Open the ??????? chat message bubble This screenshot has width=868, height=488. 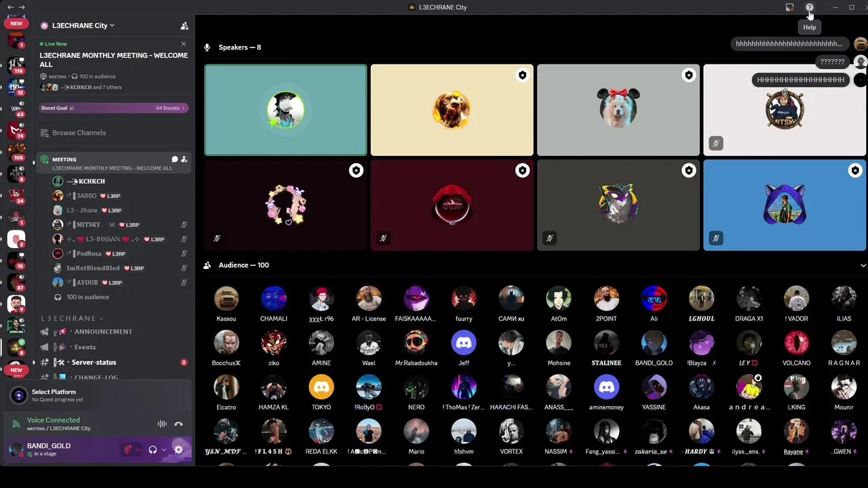(x=832, y=62)
